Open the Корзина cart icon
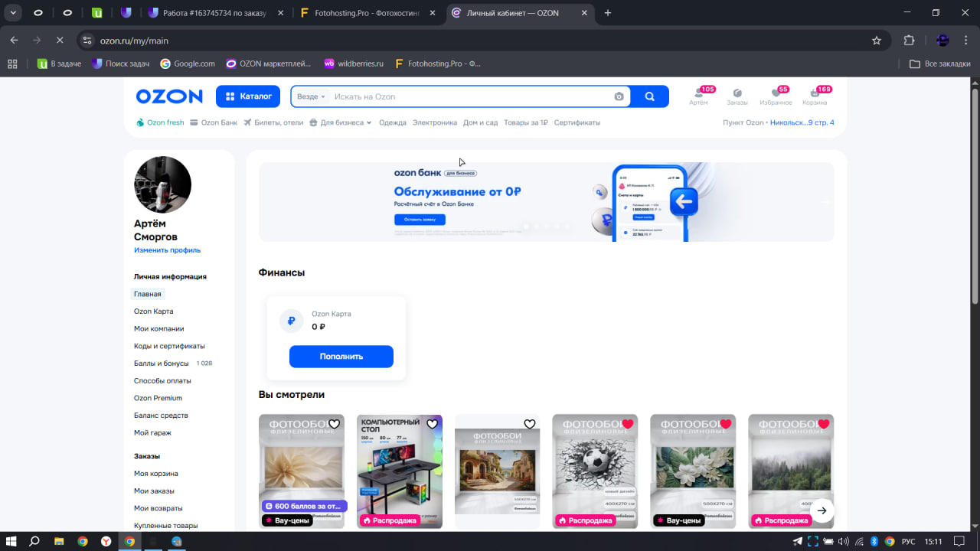Image resolution: width=980 pixels, height=551 pixels. tap(815, 96)
